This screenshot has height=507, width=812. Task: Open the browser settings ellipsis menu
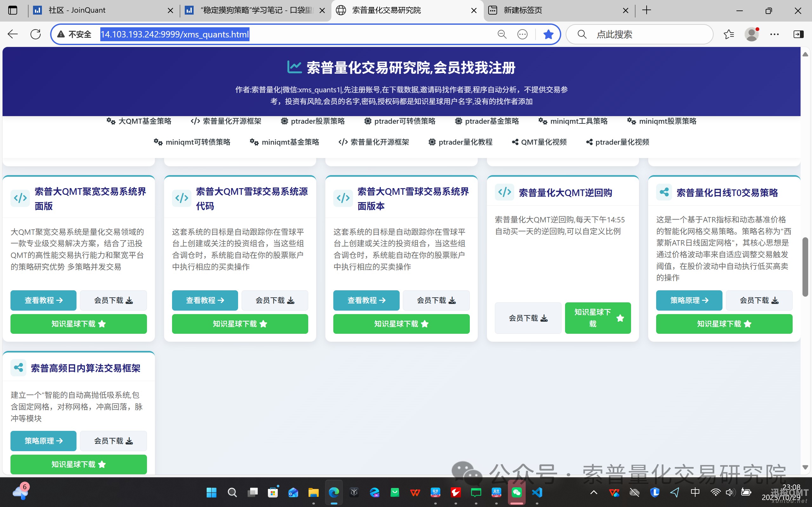click(775, 34)
